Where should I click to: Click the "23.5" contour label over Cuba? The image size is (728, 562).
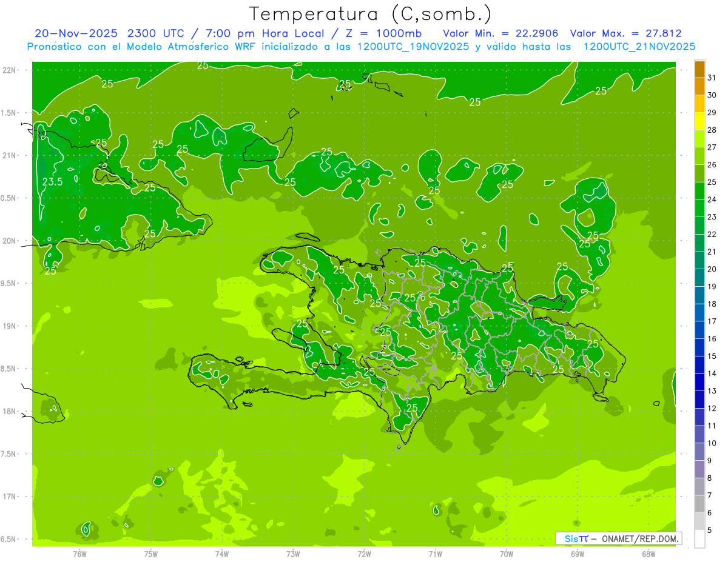tap(53, 182)
